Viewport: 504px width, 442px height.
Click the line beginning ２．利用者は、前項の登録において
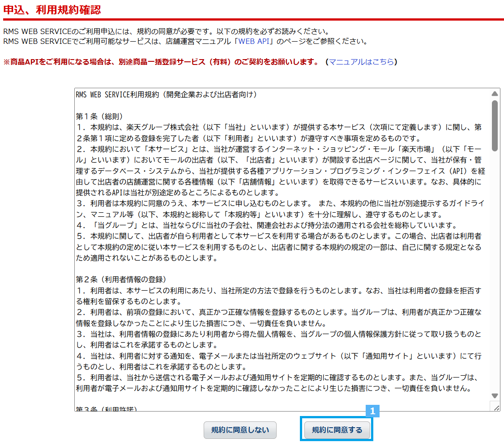coord(279,312)
